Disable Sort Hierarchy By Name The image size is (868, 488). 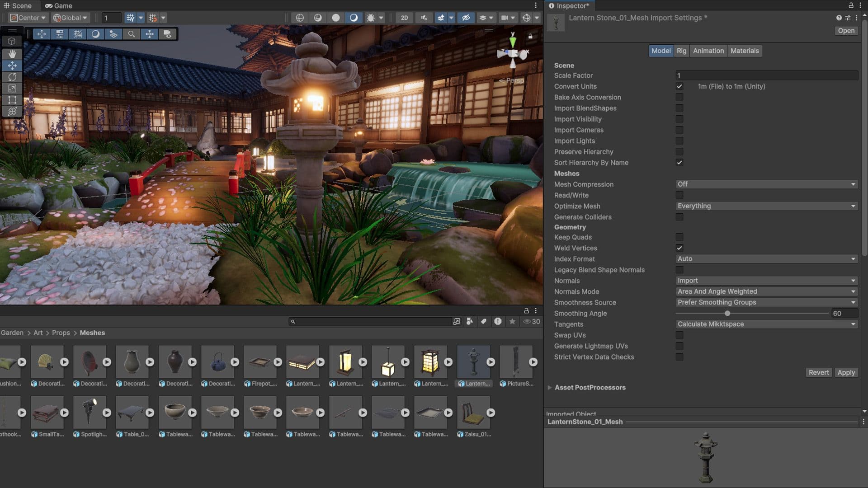679,163
